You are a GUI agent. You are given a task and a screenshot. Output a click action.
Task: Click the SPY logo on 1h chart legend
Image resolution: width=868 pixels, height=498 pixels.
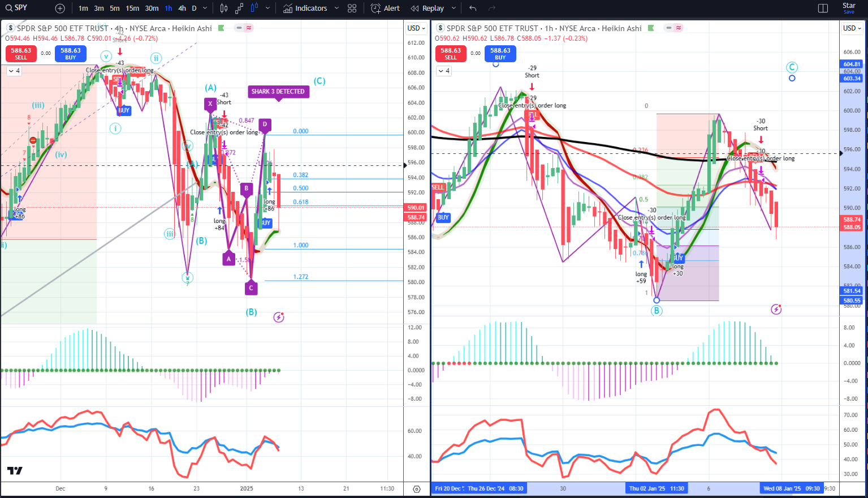click(x=440, y=28)
